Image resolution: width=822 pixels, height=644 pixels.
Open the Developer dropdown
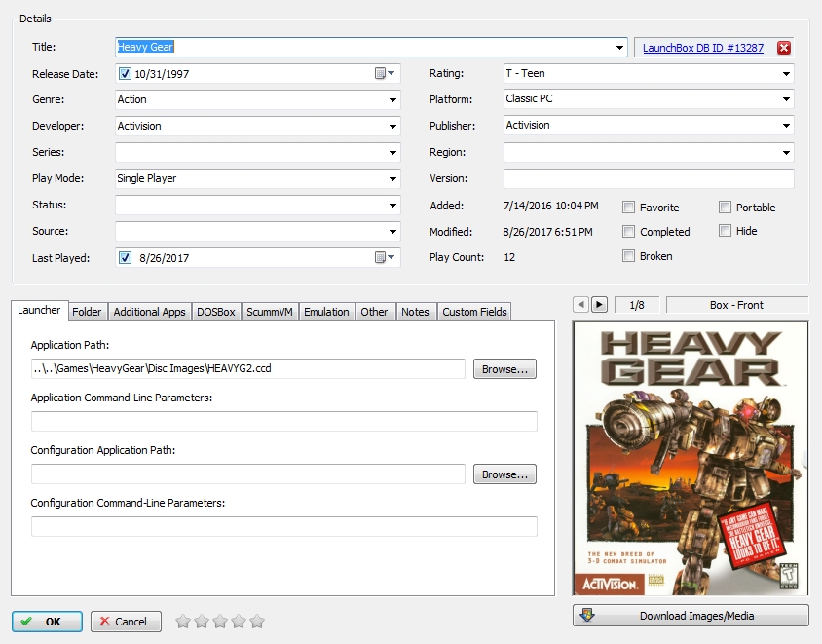tap(392, 126)
